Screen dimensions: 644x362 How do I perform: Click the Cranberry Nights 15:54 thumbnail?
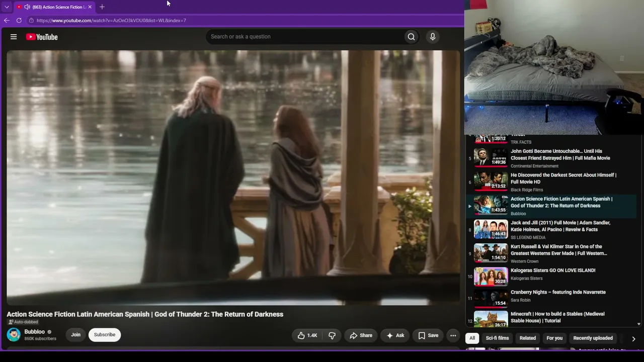[x=491, y=298]
